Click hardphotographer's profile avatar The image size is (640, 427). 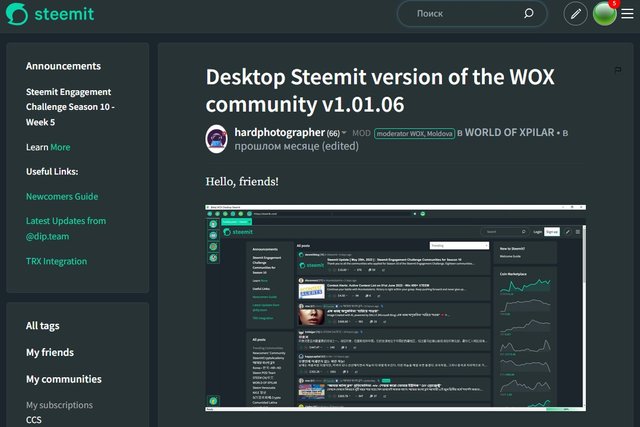(216, 139)
